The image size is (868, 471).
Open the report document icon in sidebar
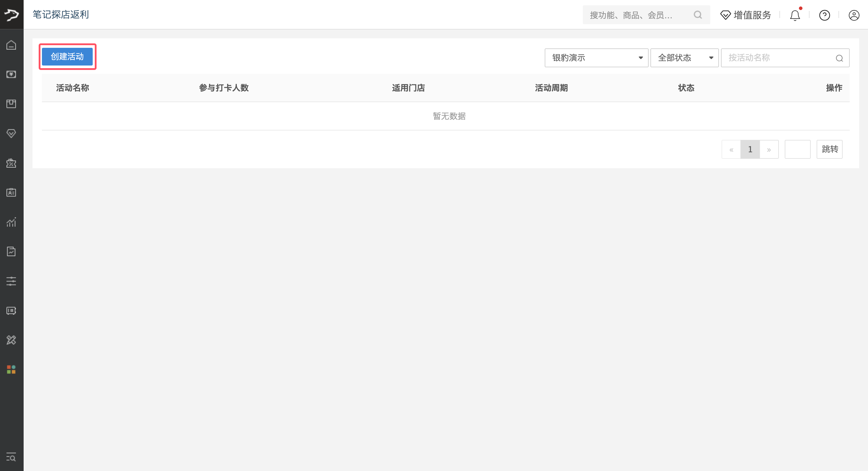pos(11,251)
